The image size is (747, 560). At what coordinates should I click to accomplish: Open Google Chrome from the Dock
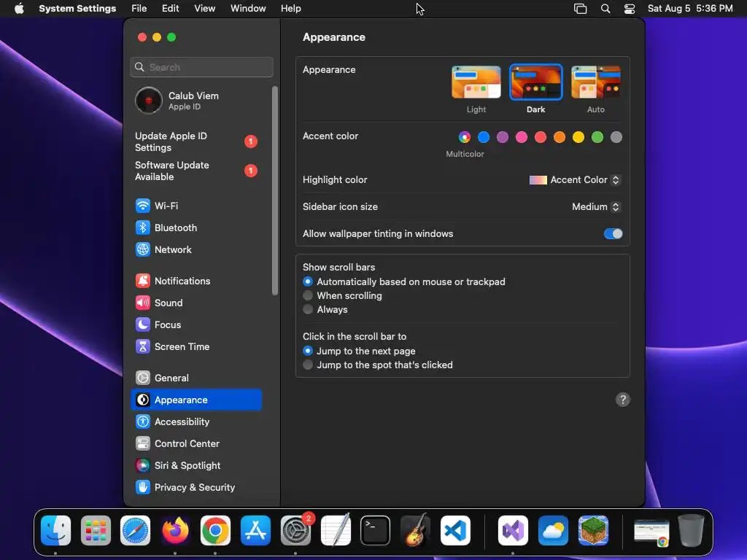[x=215, y=531]
